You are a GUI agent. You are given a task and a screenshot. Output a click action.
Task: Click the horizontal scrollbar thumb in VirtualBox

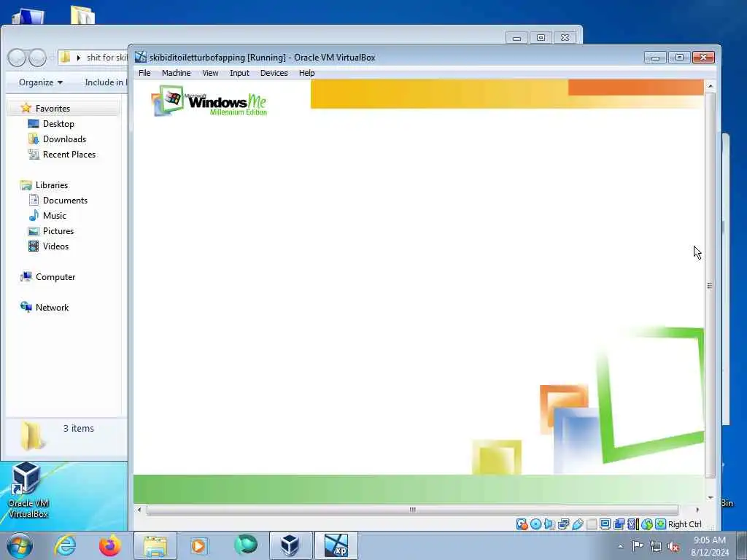click(x=412, y=510)
